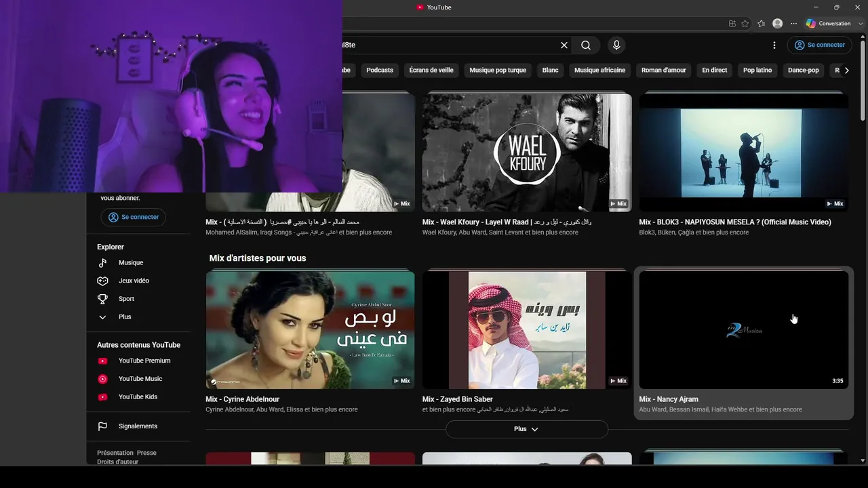Image resolution: width=868 pixels, height=488 pixels.
Task: Play the Zayed Bin Saber mix thumbnail
Action: pos(527,330)
